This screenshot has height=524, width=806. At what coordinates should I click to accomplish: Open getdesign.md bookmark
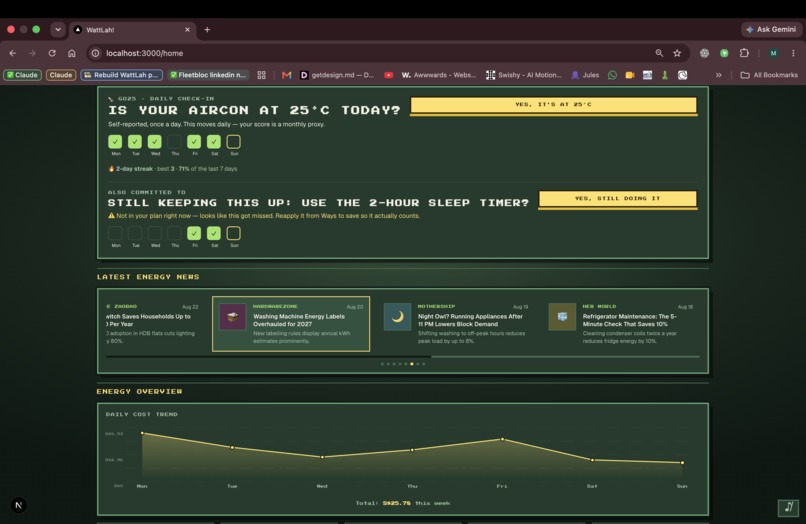pos(337,75)
